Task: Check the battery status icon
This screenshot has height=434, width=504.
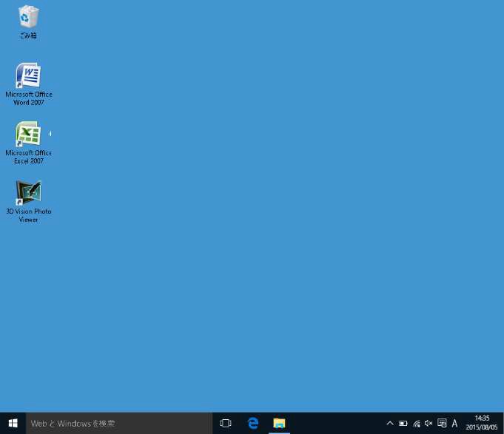Action: 403,423
